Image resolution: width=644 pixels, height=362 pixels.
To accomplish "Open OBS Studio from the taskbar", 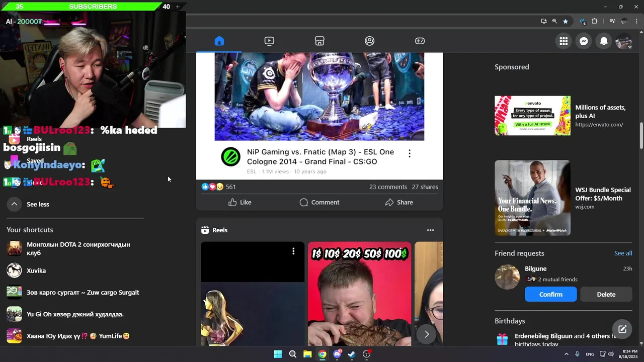I will tap(367, 354).
